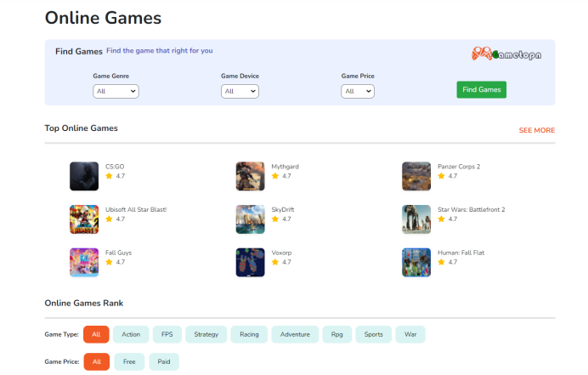Screen dimensions: 588x375
Task: Expand the Game Device dropdown
Action: pyautogui.click(x=240, y=91)
